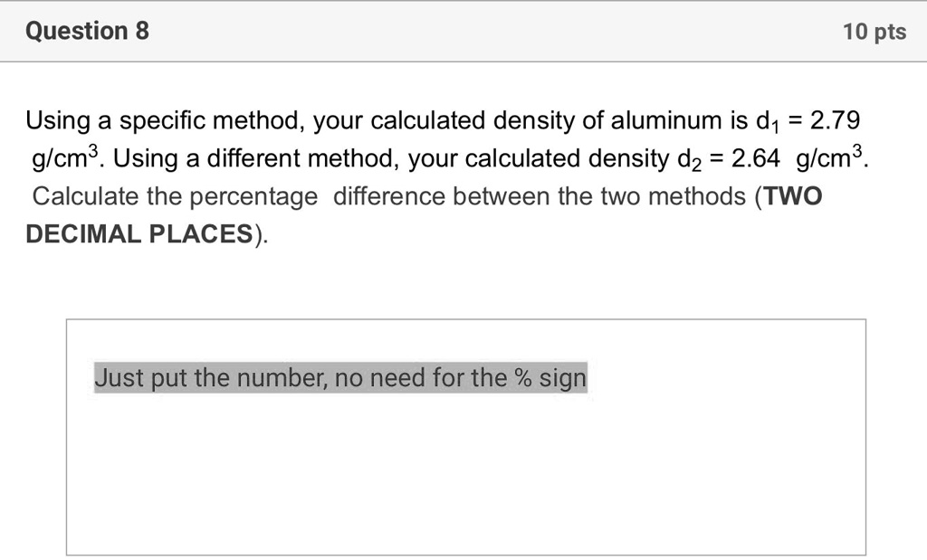Click the density value d1 = 2.79
This screenshot has height=560, width=927.
pos(812,119)
